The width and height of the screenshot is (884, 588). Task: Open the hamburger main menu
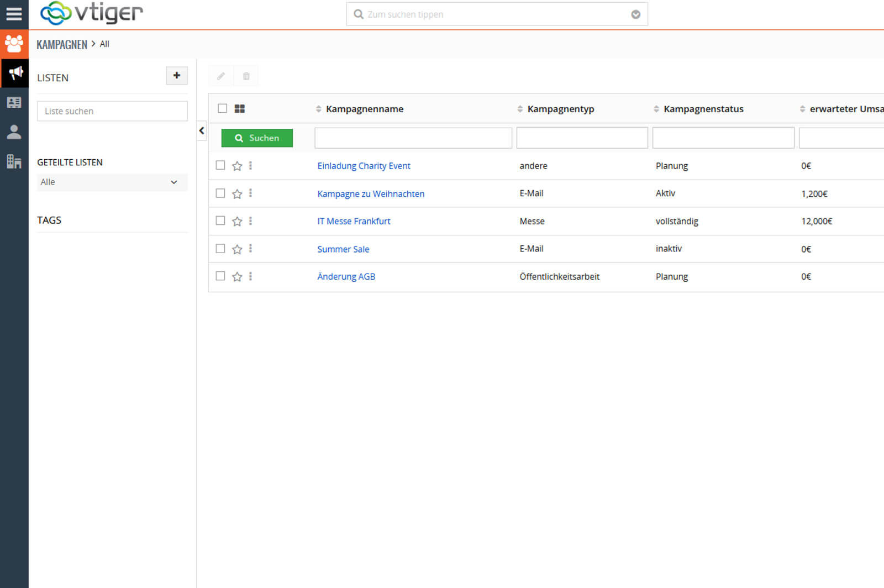[14, 14]
